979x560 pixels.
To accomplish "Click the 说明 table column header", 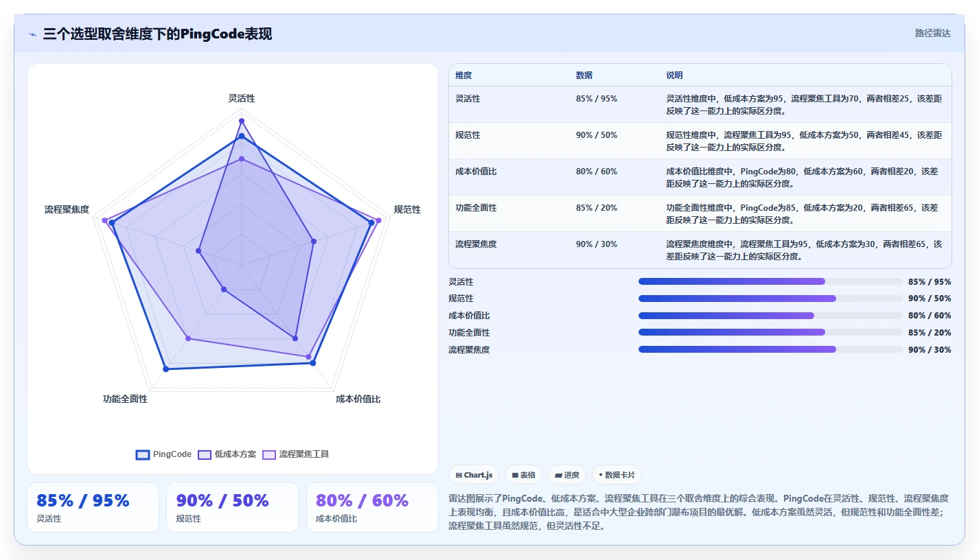I will click(674, 75).
